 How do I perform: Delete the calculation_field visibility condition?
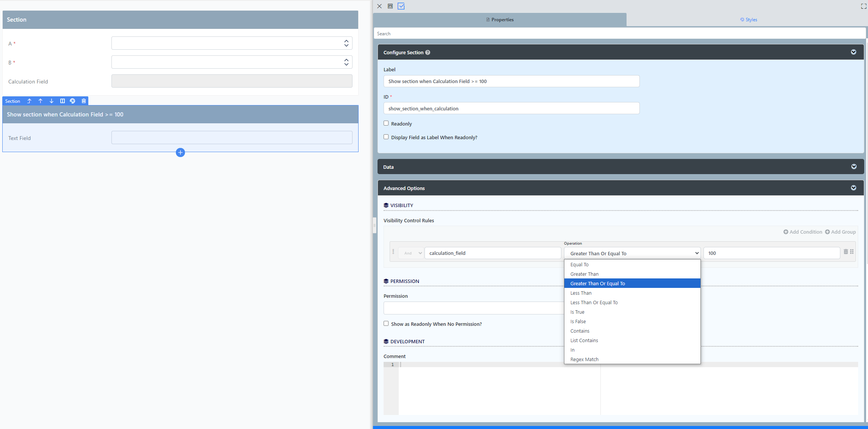coord(846,251)
